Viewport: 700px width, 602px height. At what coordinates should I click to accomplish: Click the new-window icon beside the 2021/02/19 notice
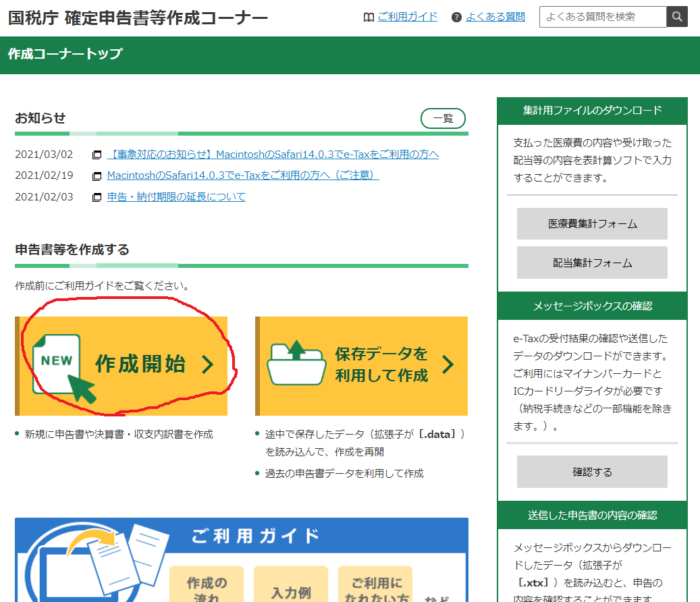coord(97,176)
